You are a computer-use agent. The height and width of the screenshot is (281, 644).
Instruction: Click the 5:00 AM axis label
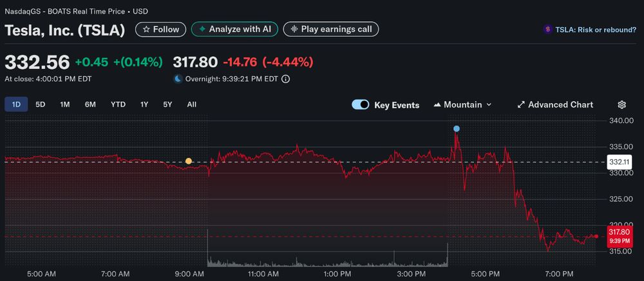point(43,274)
